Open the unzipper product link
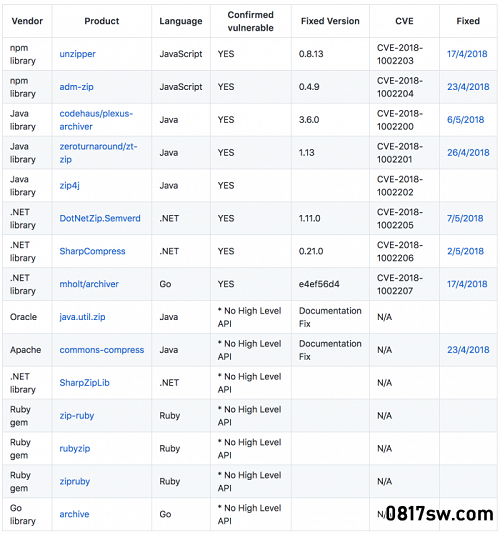 coord(77,54)
